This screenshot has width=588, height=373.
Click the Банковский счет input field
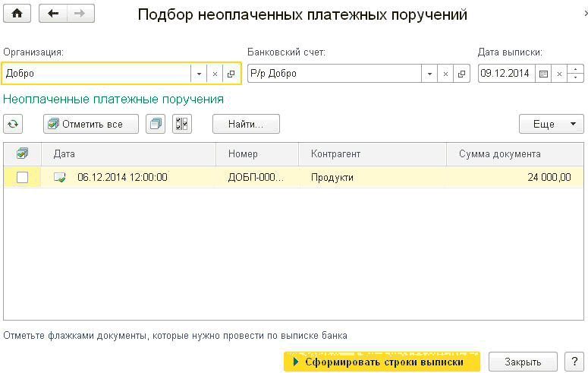tap(335, 74)
